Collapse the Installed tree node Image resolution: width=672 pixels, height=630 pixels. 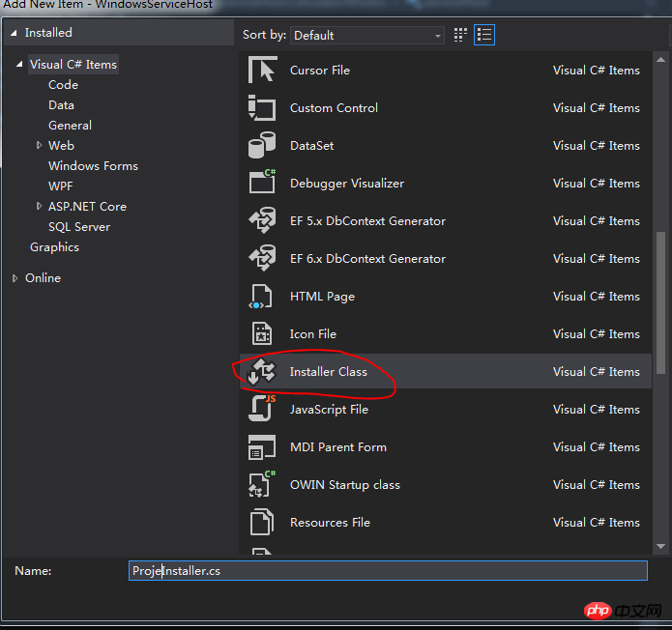pyautogui.click(x=15, y=33)
